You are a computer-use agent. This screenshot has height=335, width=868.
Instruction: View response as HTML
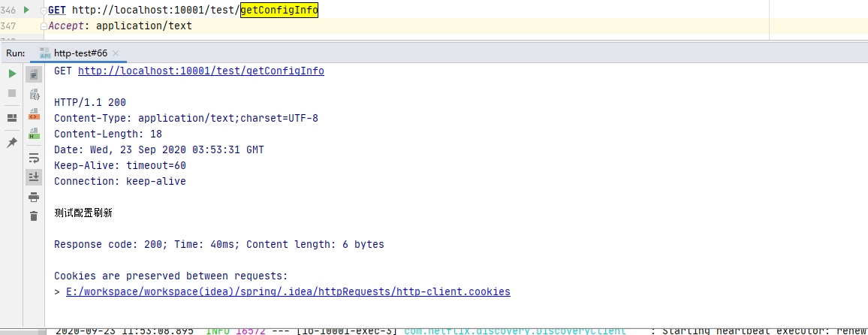(x=34, y=134)
